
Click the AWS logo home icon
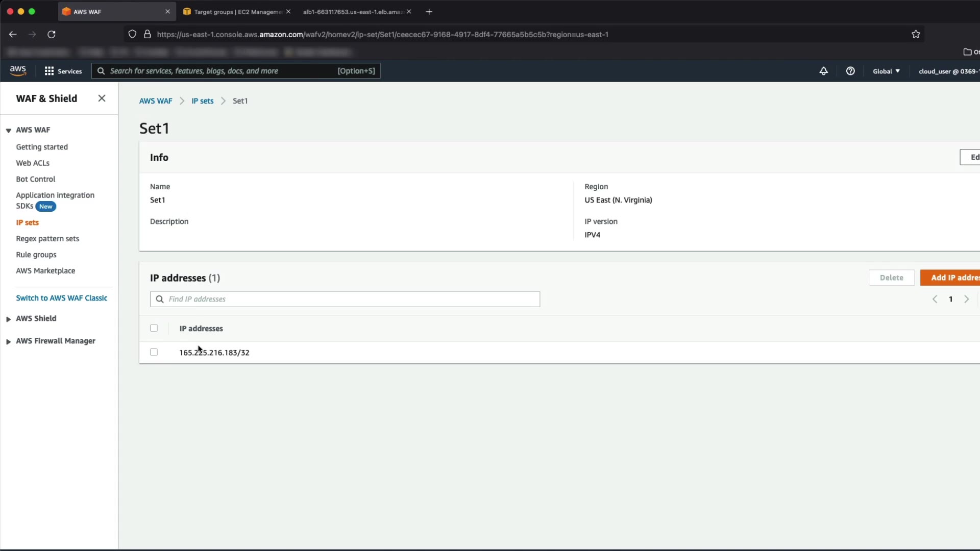coord(18,71)
